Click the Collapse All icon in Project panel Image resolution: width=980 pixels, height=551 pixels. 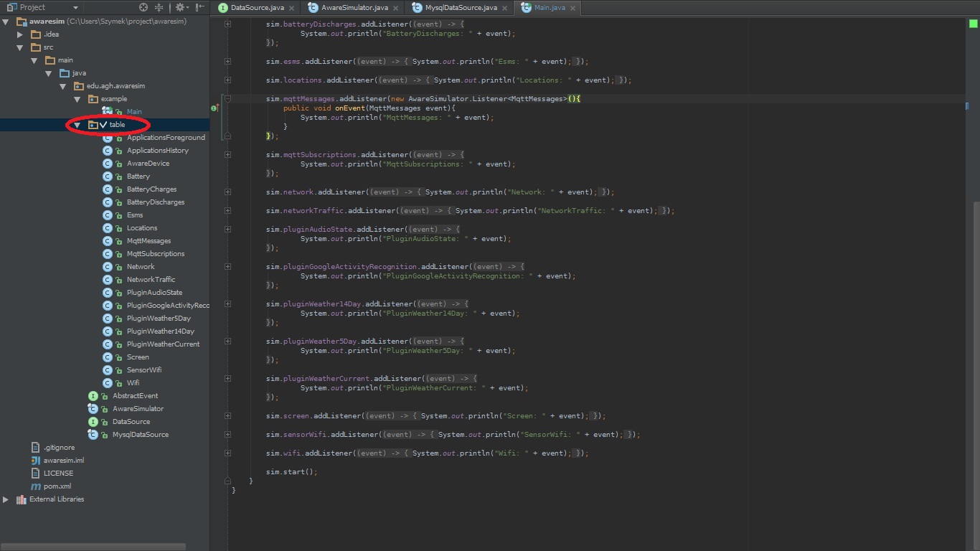pos(159,7)
